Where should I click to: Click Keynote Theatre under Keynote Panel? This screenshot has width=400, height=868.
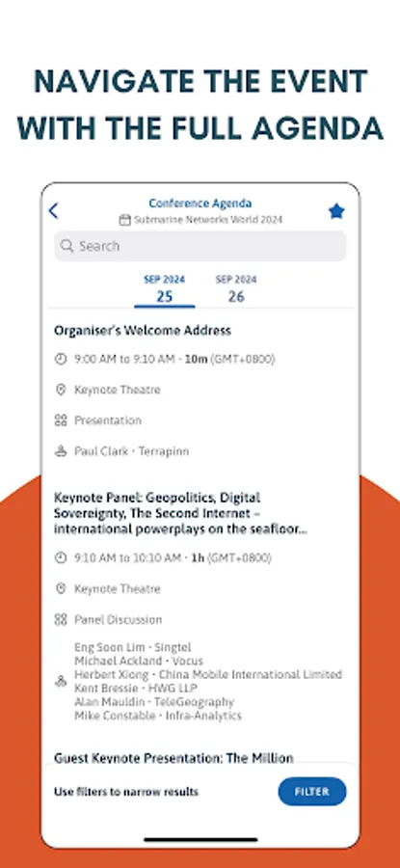coord(118,588)
